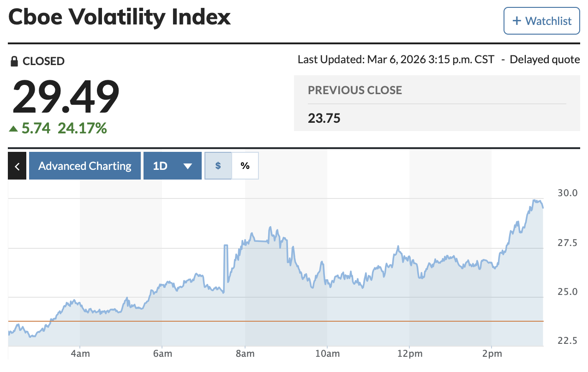Screen dimensions: 588x372
Task: Click the PREVIOUS CLOSE panel heading
Action: [x=355, y=90]
